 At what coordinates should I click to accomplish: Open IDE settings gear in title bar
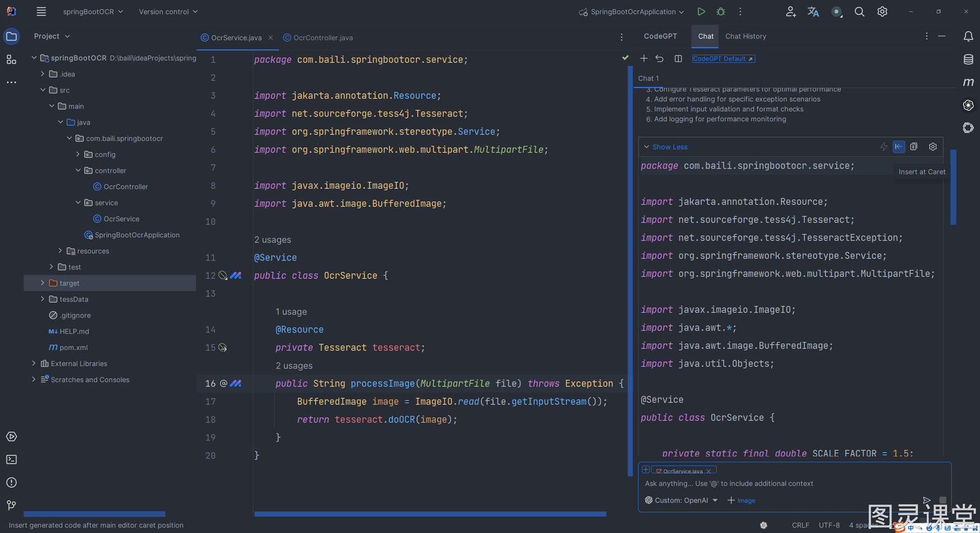point(882,12)
